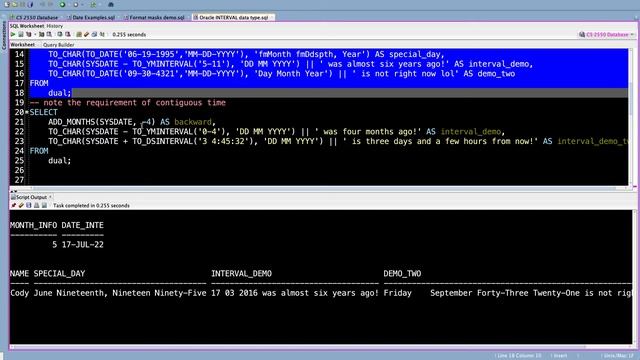Click the FROM keyword on line 24
Screen dimensions: 640x360
39,151
